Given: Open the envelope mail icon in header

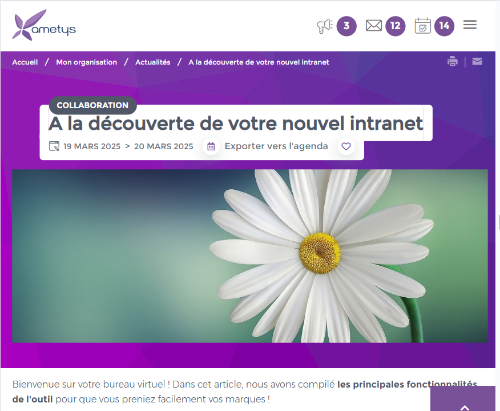Looking at the screenshot, I should tap(374, 26).
